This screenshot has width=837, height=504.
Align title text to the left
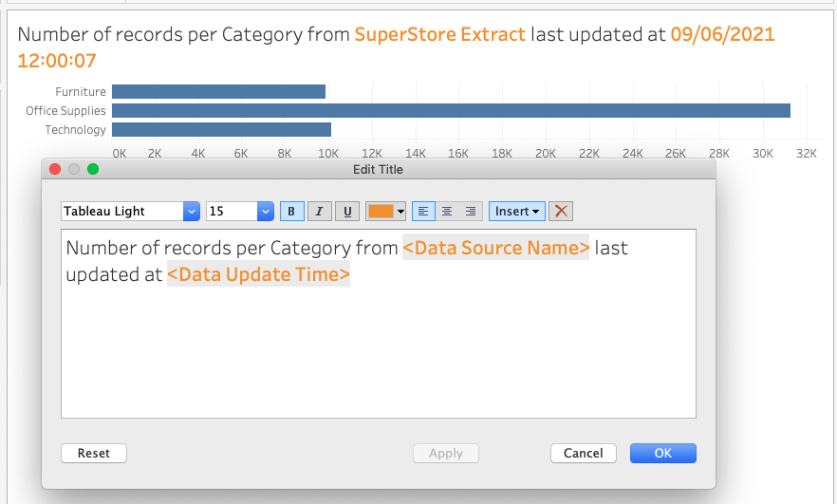423,212
